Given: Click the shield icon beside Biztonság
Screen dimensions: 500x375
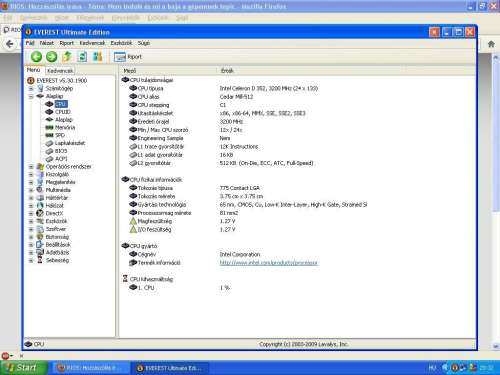Looking at the screenshot, I should tap(40, 237).
